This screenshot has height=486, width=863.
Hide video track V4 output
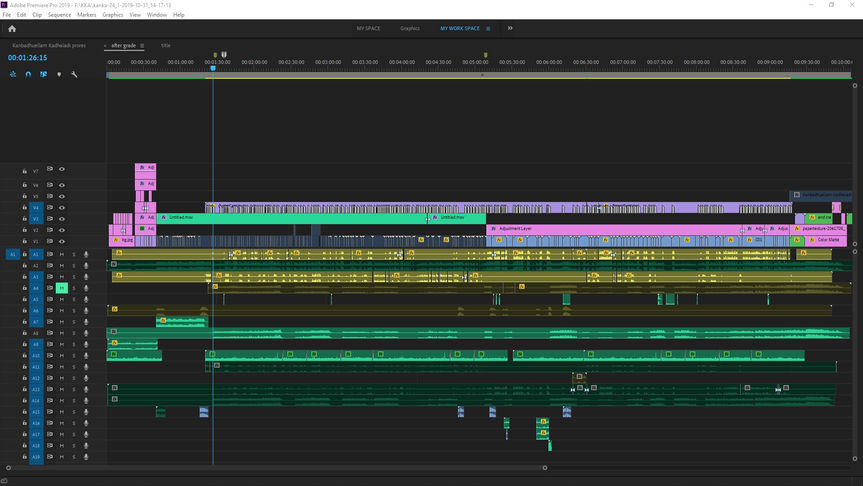[x=62, y=207]
